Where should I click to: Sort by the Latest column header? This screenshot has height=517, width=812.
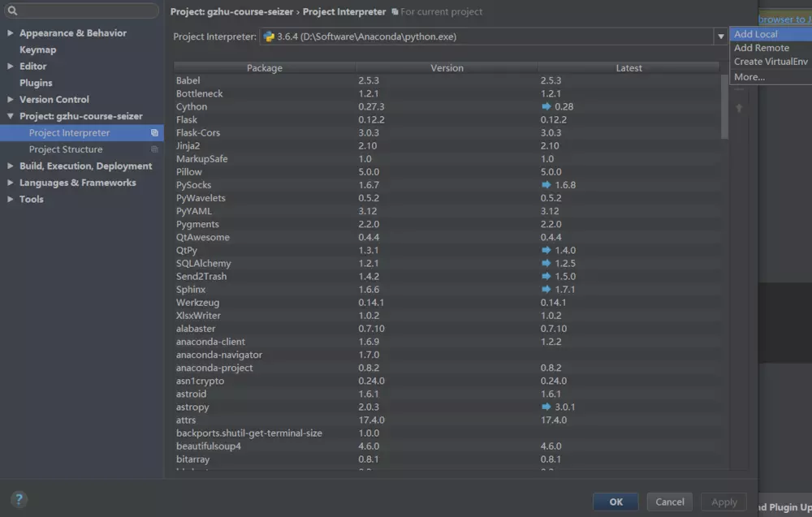point(628,68)
